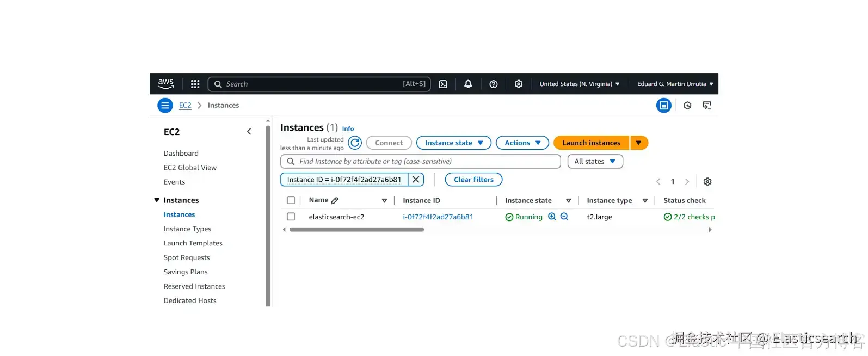
Task: Open the EC2 breadcrumb link
Action: pyautogui.click(x=185, y=106)
